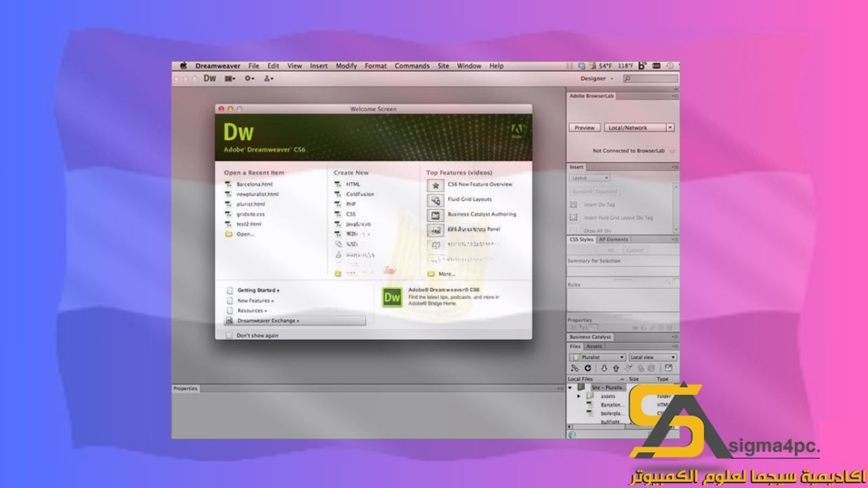Open the Local view dropdown
Screen dimensions: 868x488
coord(652,357)
